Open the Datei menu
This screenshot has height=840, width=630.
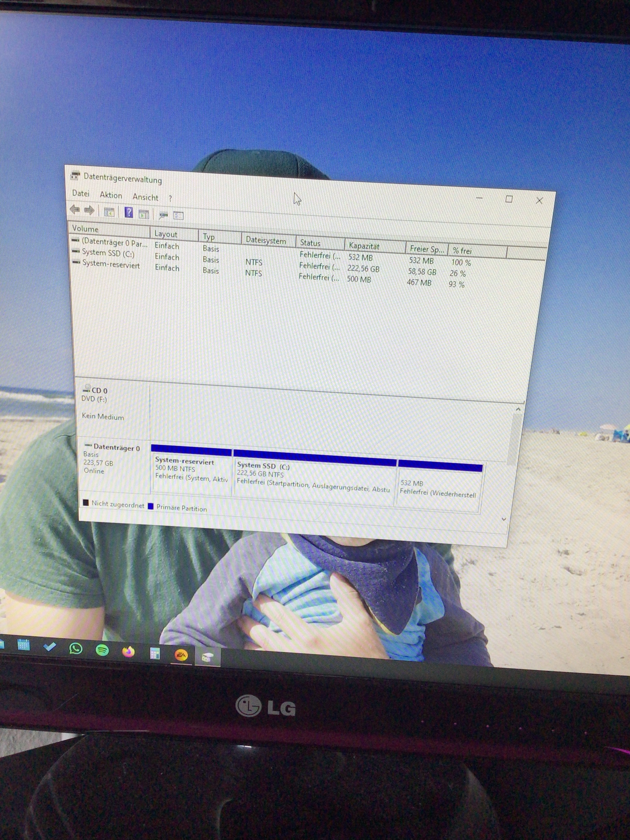(81, 193)
